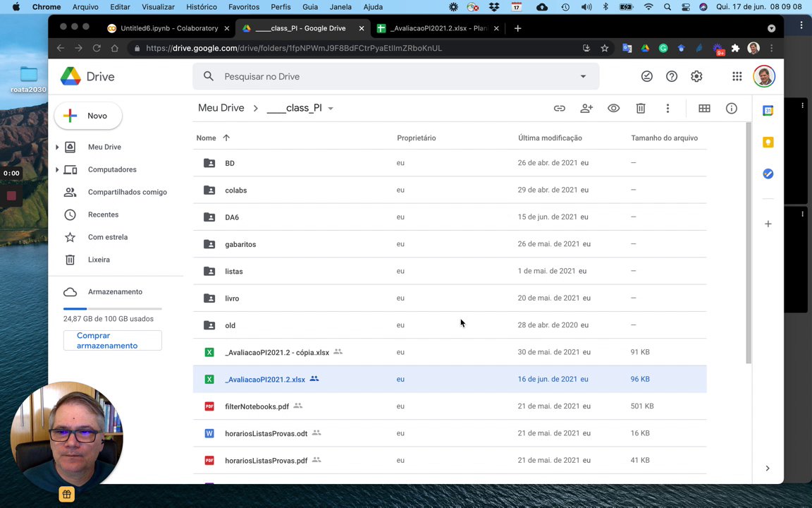Switch to the Untitled6.ipynb Colaboratory tab
Image resolution: width=812 pixels, height=508 pixels.
tap(168, 28)
